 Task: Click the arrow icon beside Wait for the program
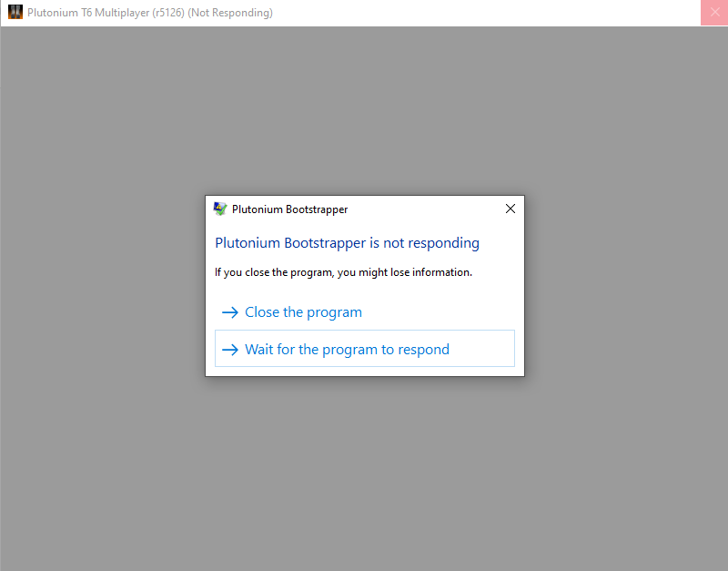229,350
